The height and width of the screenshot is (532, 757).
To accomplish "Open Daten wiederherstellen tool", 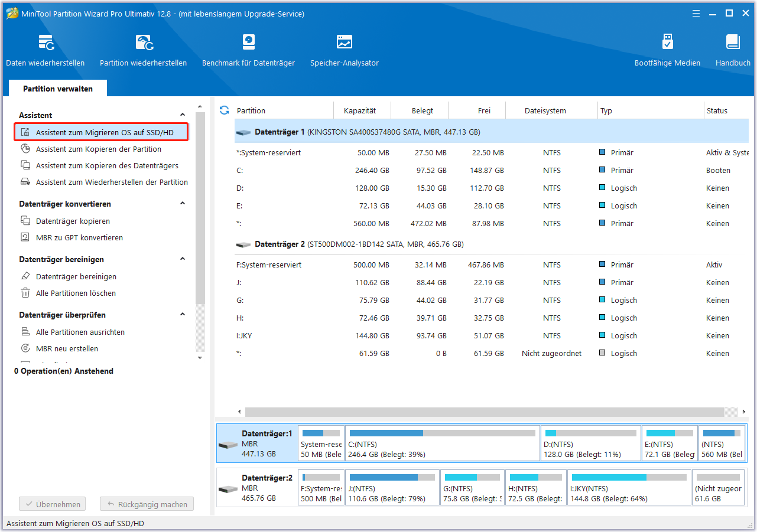I will point(46,51).
